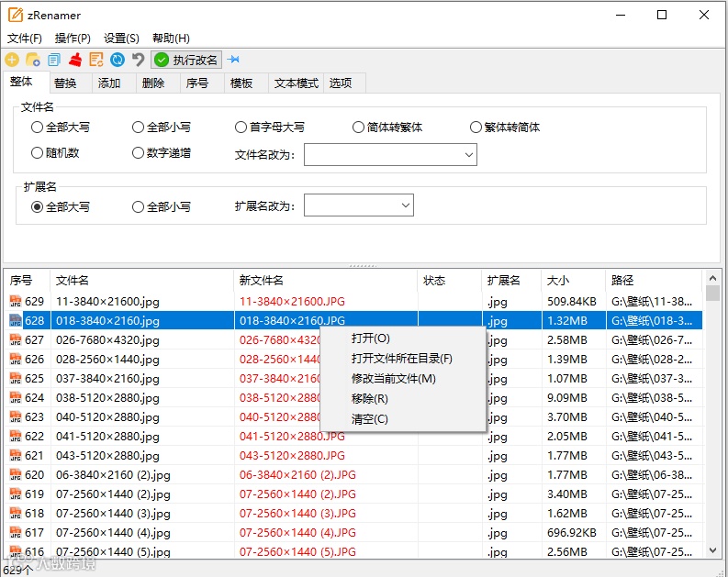Screen dimensions: 728x577
Task: Click JPG file icon of row 624
Action: point(16,398)
